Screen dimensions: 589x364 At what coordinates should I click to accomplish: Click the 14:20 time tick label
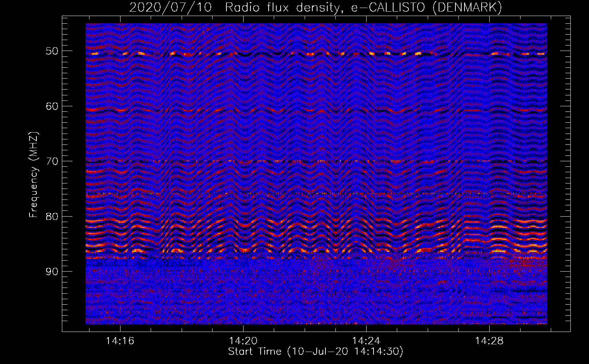pyautogui.click(x=243, y=341)
